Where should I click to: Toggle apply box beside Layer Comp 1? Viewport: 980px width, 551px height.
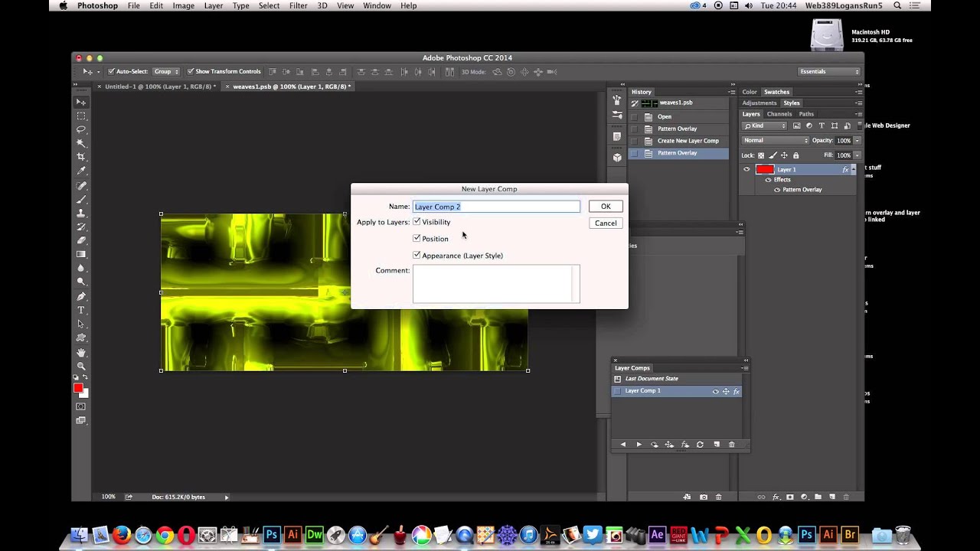pos(617,391)
